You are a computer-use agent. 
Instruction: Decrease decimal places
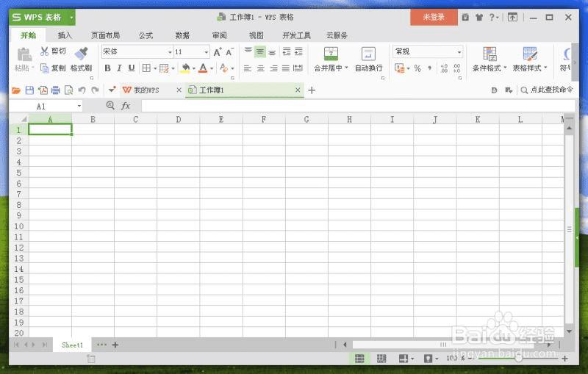click(456, 68)
